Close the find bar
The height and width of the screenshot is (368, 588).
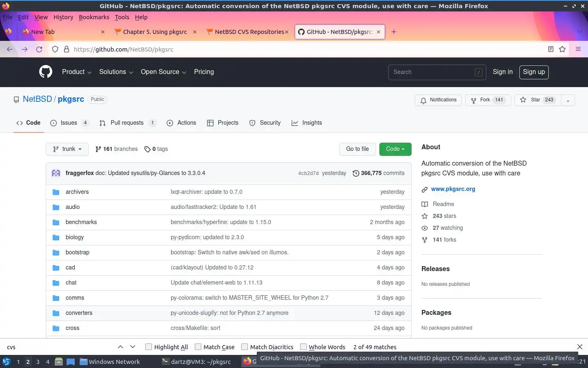tap(580, 347)
